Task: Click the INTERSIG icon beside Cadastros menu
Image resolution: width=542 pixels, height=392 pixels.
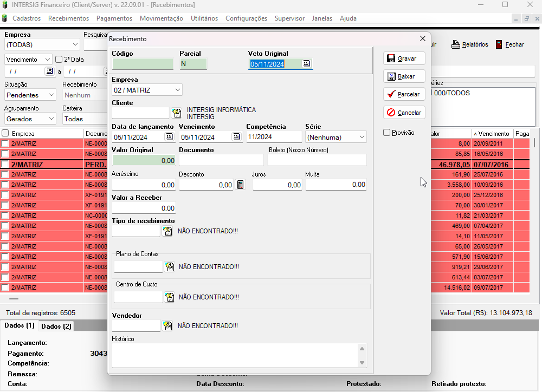Action: [x=4, y=18]
